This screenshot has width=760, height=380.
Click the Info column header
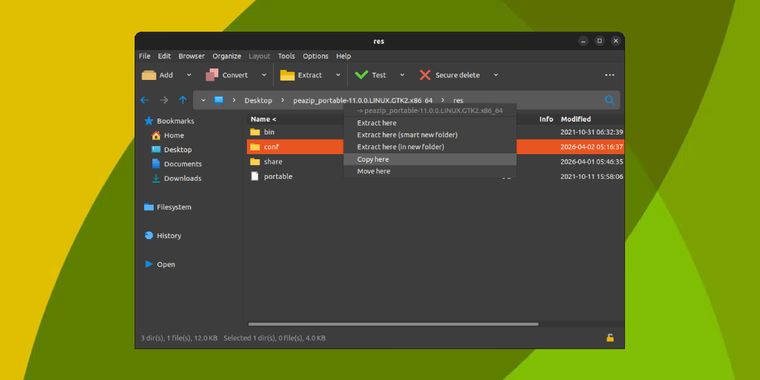[546, 119]
